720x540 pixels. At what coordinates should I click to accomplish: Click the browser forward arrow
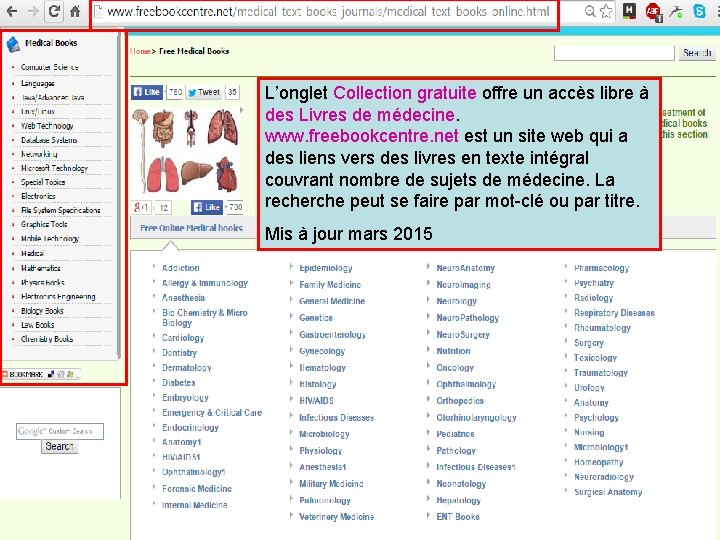tap(33, 11)
